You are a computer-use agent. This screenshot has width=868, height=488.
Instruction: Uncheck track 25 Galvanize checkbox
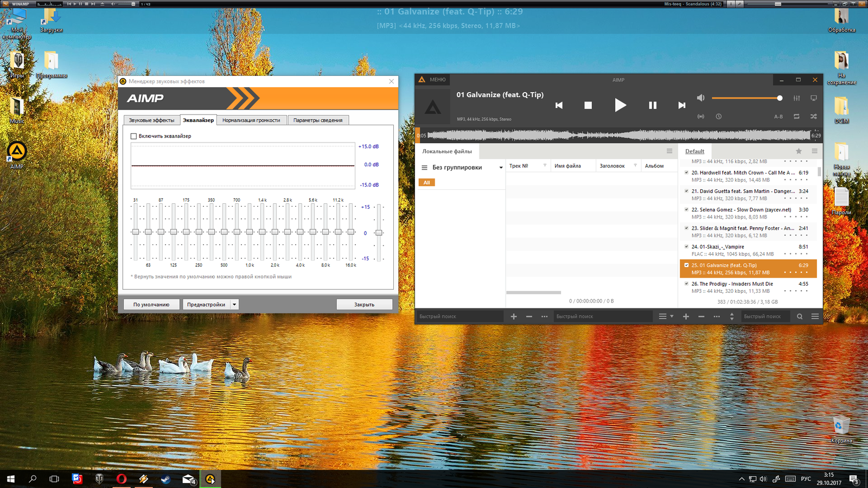point(686,265)
